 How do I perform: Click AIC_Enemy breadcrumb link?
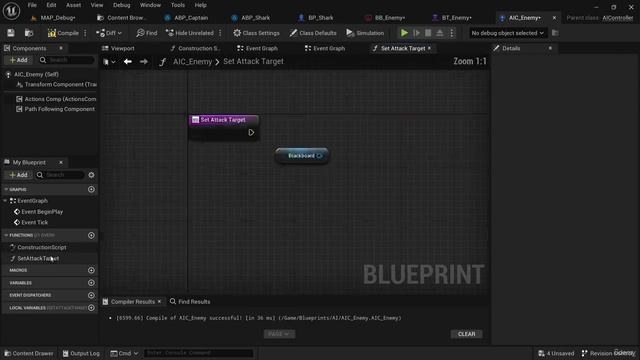click(x=192, y=62)
